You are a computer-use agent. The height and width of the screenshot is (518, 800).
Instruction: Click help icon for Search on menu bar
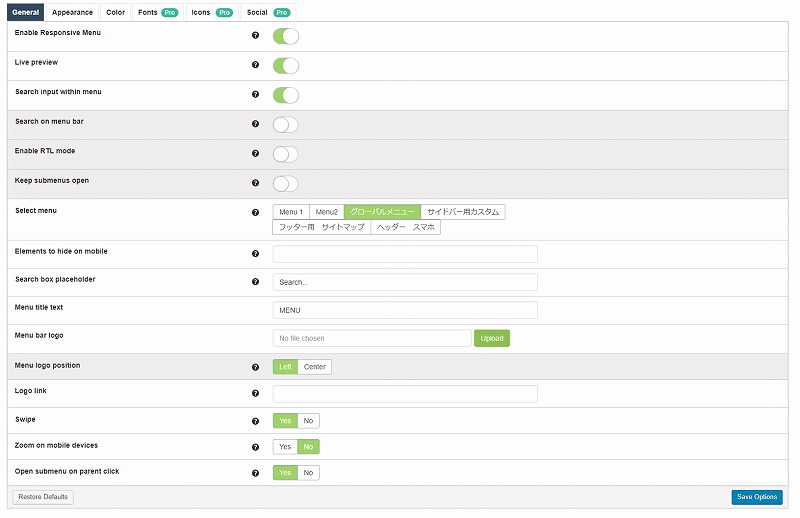pos(255,124)
